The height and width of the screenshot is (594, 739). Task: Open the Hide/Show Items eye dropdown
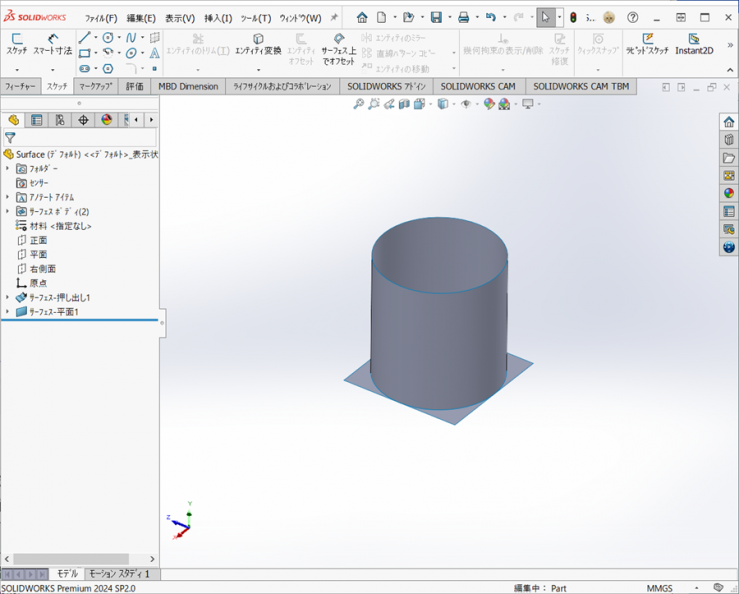467,104
